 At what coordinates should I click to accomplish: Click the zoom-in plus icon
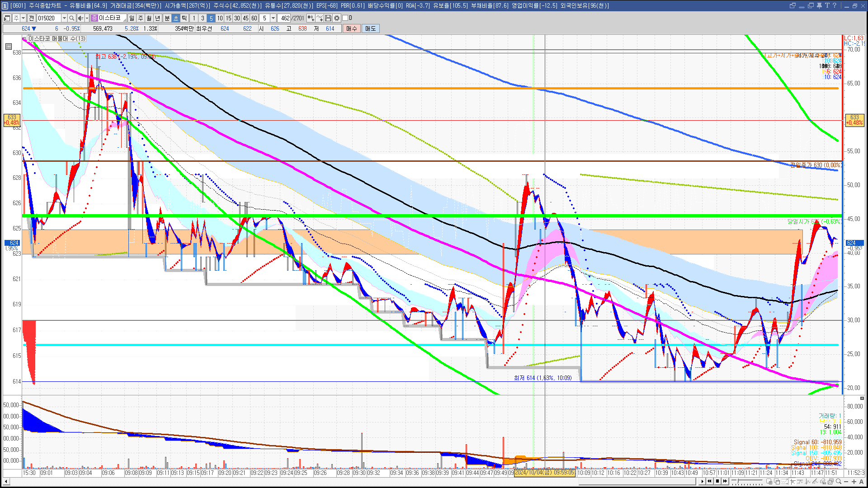pos(854,482)
